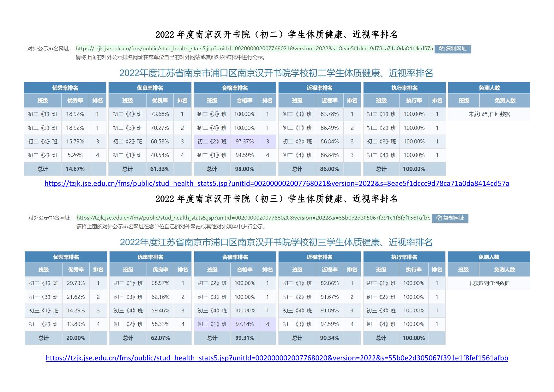Click the 99.31% total in 初三 合格率
This screenshot has height=392, width=554.
245,338
